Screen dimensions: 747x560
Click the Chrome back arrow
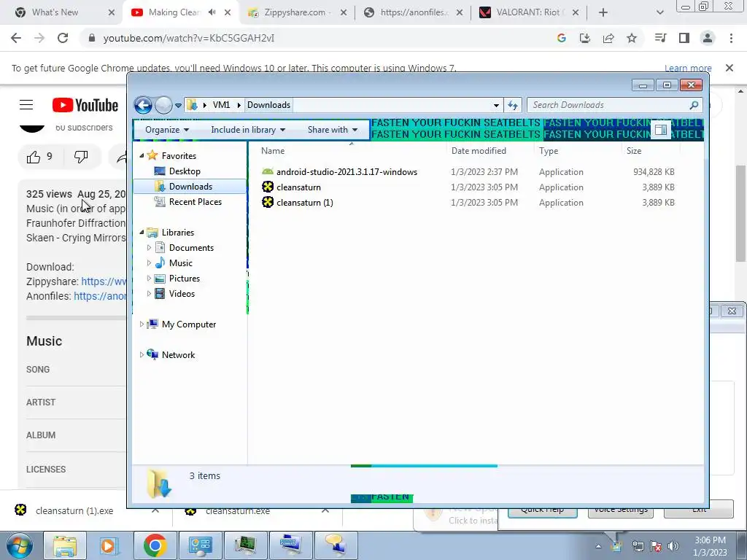(16, 38)
